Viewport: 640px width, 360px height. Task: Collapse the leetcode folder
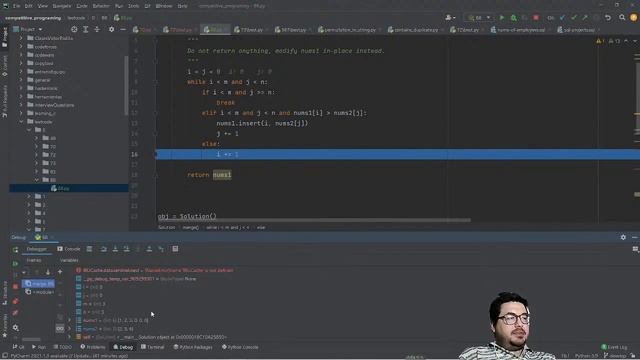click(x=21, y=122)
